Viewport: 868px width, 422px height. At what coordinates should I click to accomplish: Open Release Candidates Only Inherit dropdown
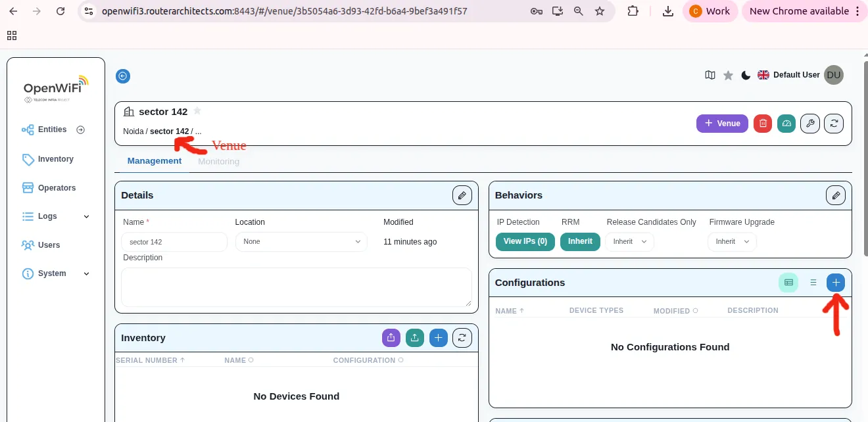coord(629,242)
